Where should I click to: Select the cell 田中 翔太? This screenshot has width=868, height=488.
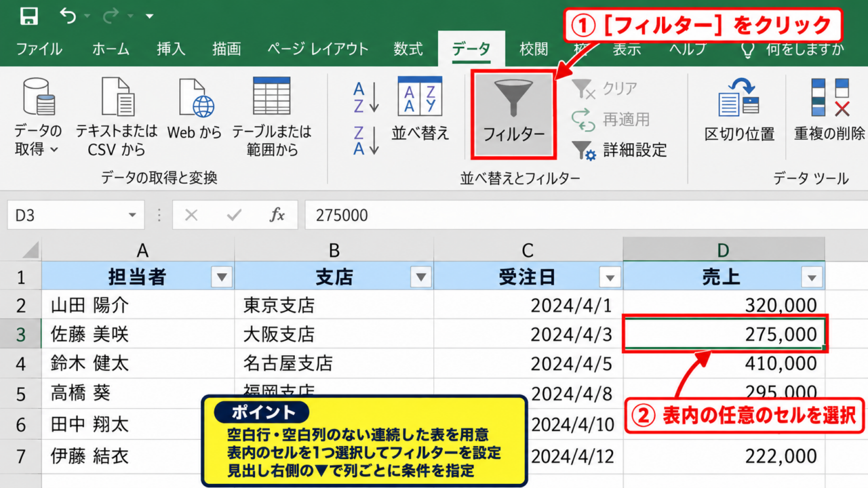(138, 425)
